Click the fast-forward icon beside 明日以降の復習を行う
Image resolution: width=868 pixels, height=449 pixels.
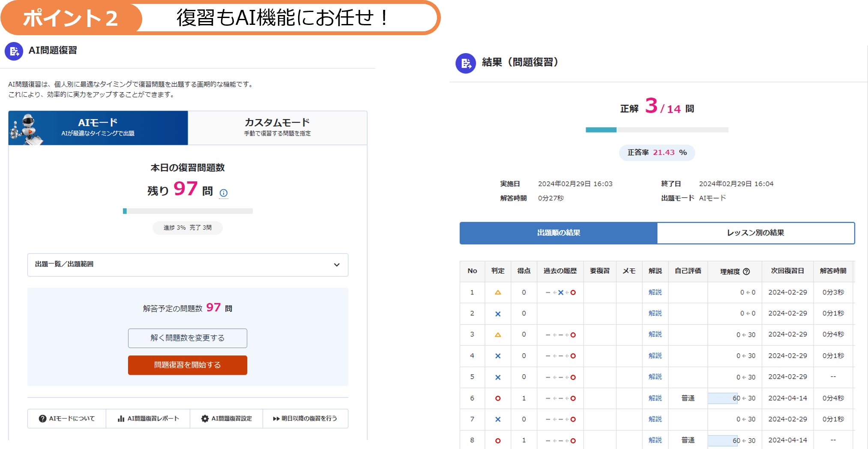click(276, 419)
